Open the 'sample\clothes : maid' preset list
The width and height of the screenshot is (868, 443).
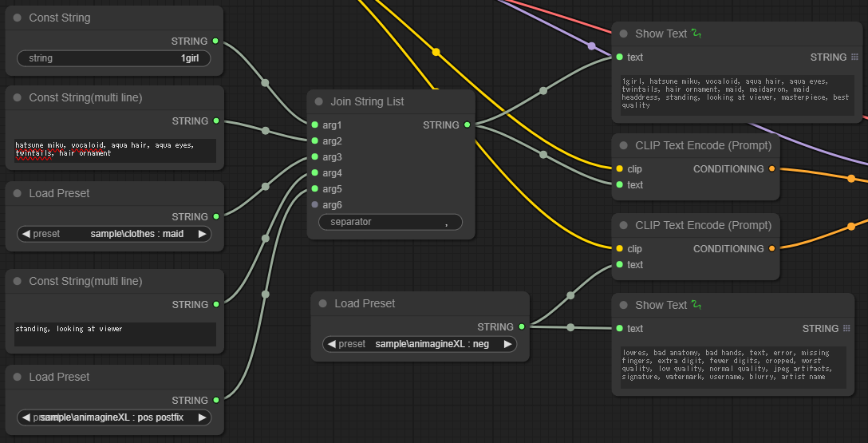(x=114, y=234)
